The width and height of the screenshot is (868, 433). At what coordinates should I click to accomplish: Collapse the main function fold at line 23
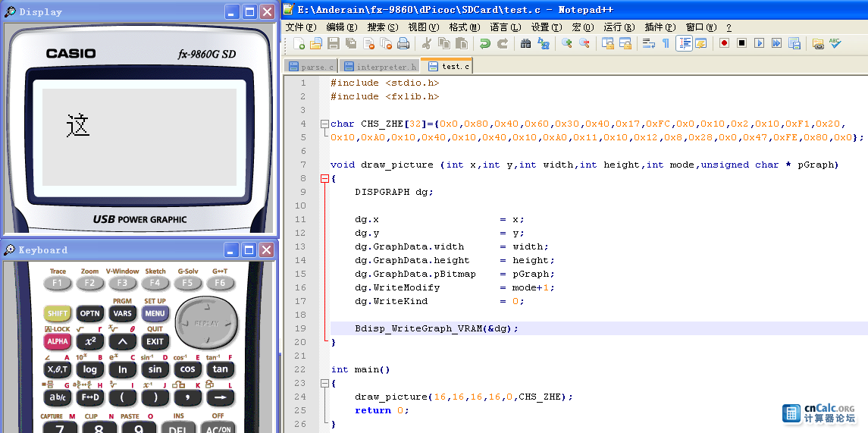tap(324, 383)
